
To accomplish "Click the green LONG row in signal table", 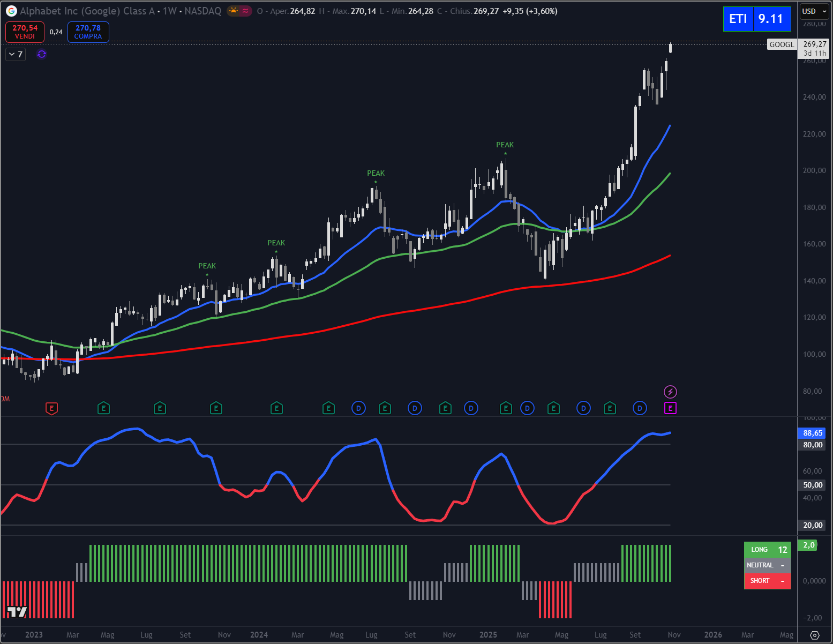I will click(767, 550).
